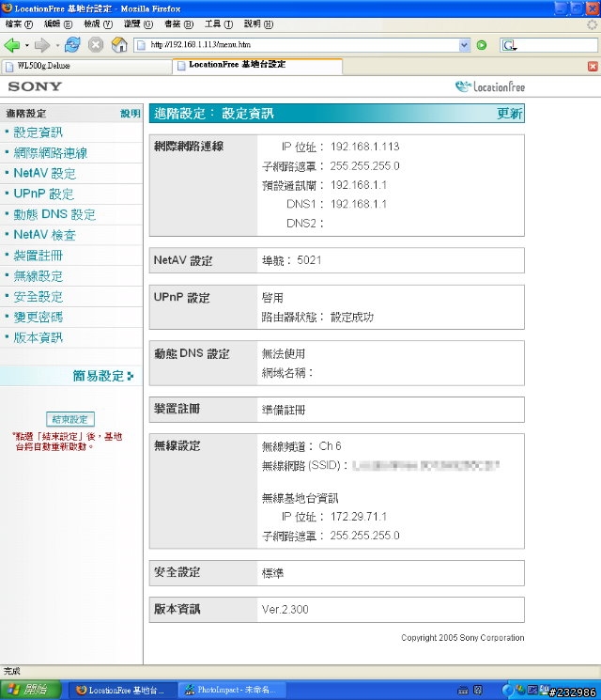This screenshot has width=601, height=700.
Task: Open 變更密碼 sidebar link
Action: pyautogui.click(x=38, y=318)
